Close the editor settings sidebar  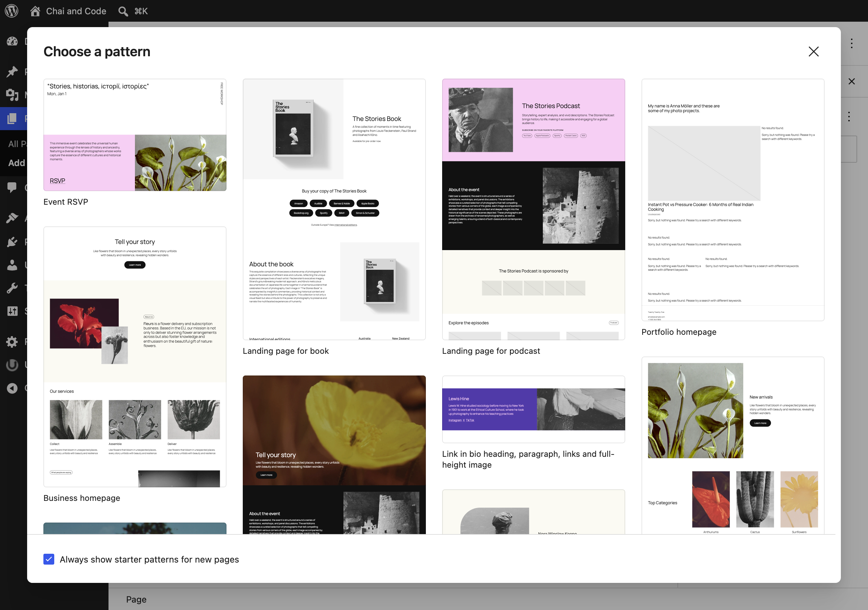tap(852, 81)
